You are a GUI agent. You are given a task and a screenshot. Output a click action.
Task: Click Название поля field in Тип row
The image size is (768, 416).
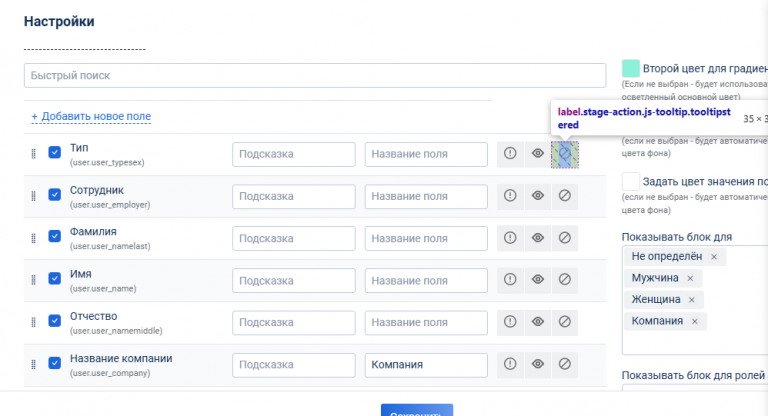coord(426,154)
